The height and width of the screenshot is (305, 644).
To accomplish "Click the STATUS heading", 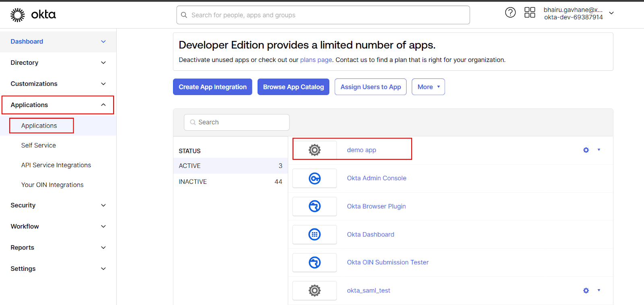I will pyautogui.click(x=190, y=151).
